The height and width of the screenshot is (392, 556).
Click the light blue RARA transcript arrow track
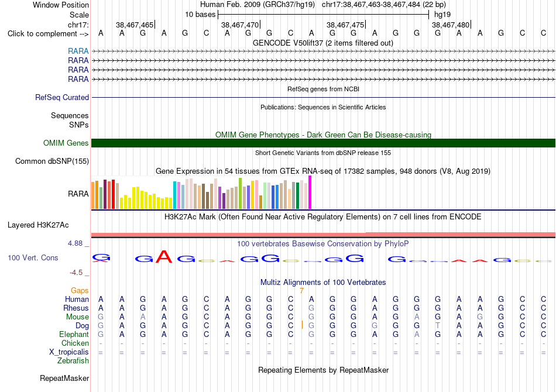323,51
